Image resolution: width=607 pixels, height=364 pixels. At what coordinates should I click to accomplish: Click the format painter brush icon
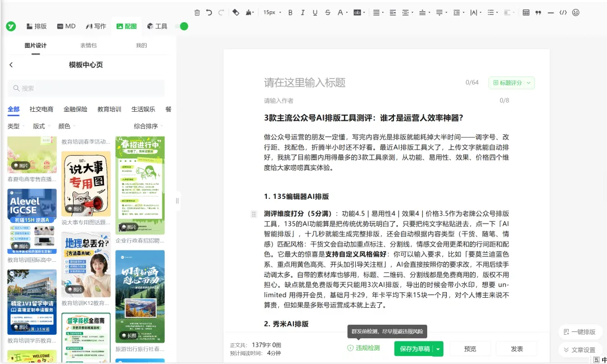click(248, 12)
